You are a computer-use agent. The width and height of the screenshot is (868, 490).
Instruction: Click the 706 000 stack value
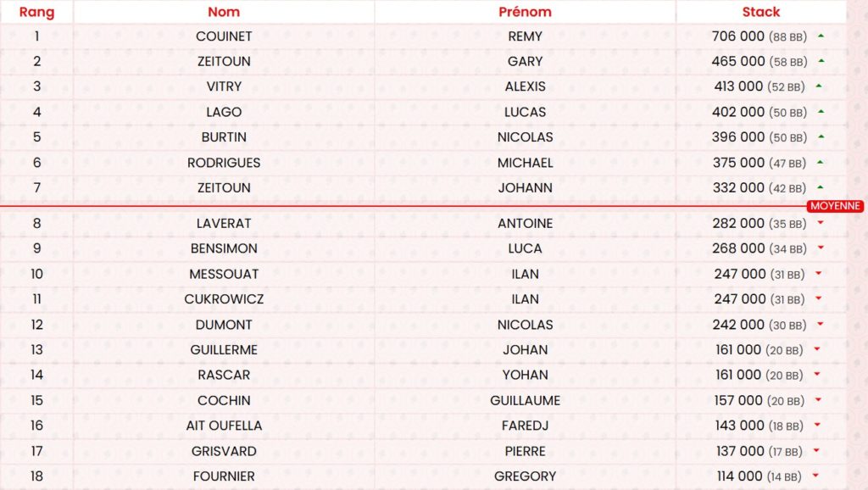(738, 36)
